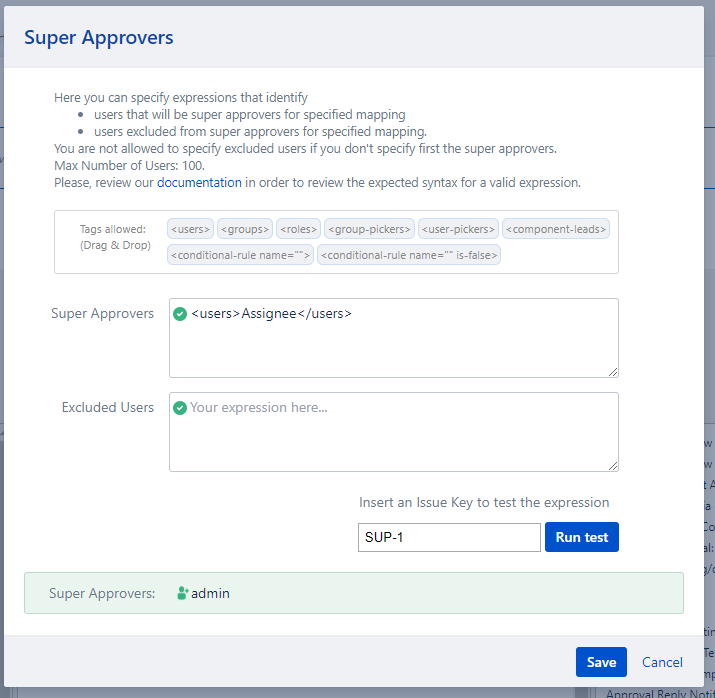Image resolution: width=715 pixels, height=698 pixels.
Task: Save the super approvers configuration
Action: tap(601, 662)
